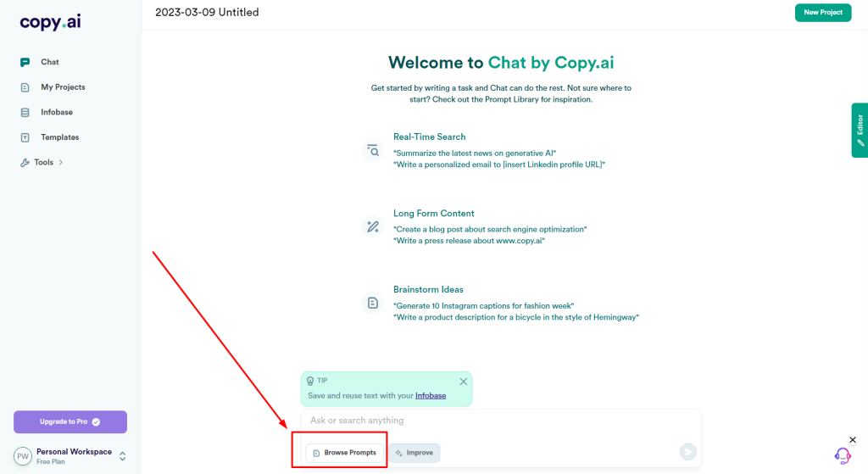Select the personalized LinkedIn email example prompt
This screenshot has width=868, height=474.
pyautogui.click(x=499, y=165)
